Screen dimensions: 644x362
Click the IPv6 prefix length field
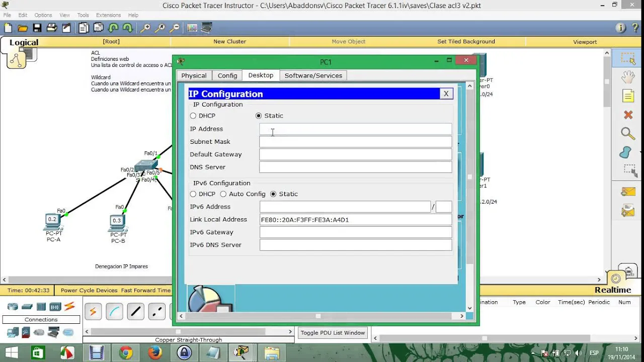pyautogui.click(x=443, y=207)
